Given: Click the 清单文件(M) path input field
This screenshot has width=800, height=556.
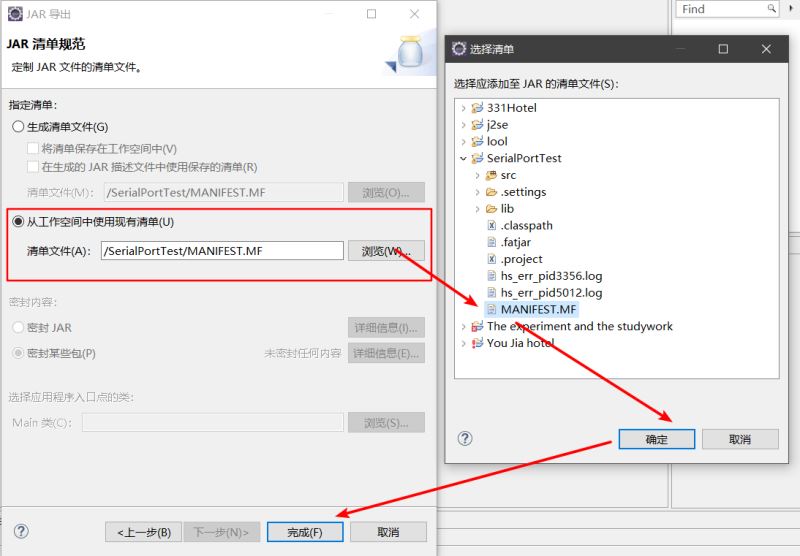Looking at the screenshot, I should click(224, 192).
